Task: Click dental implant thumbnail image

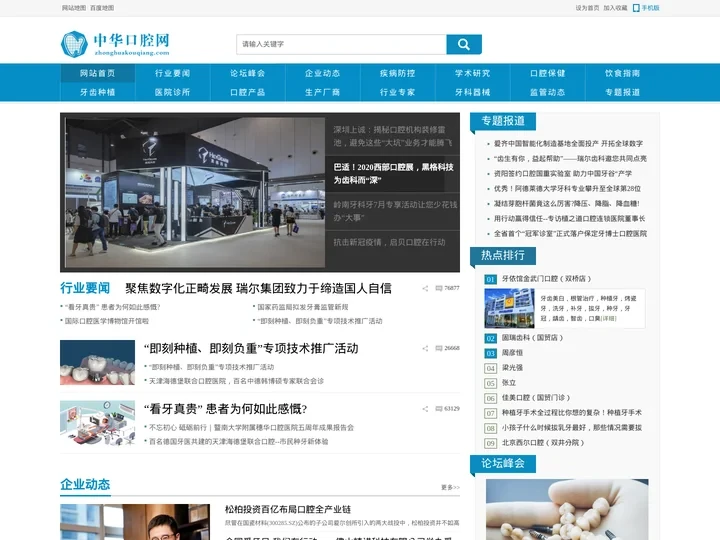Action: 97,362
